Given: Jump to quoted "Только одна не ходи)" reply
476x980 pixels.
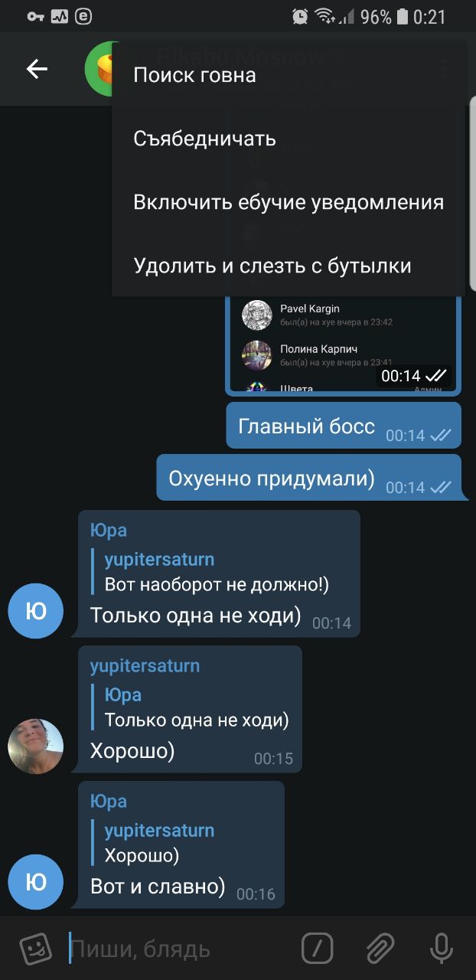Looking at the screenshot, I should click(x=197, y=707).
